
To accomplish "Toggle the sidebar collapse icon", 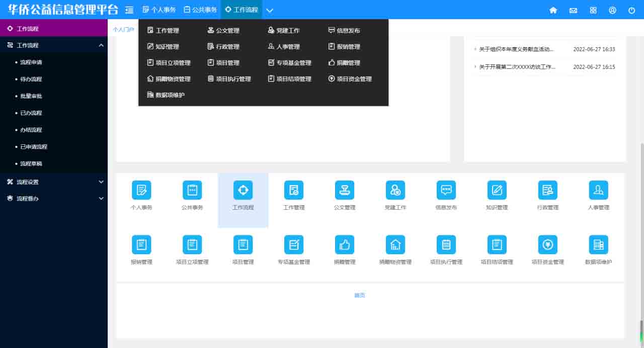I will point(129,10).
